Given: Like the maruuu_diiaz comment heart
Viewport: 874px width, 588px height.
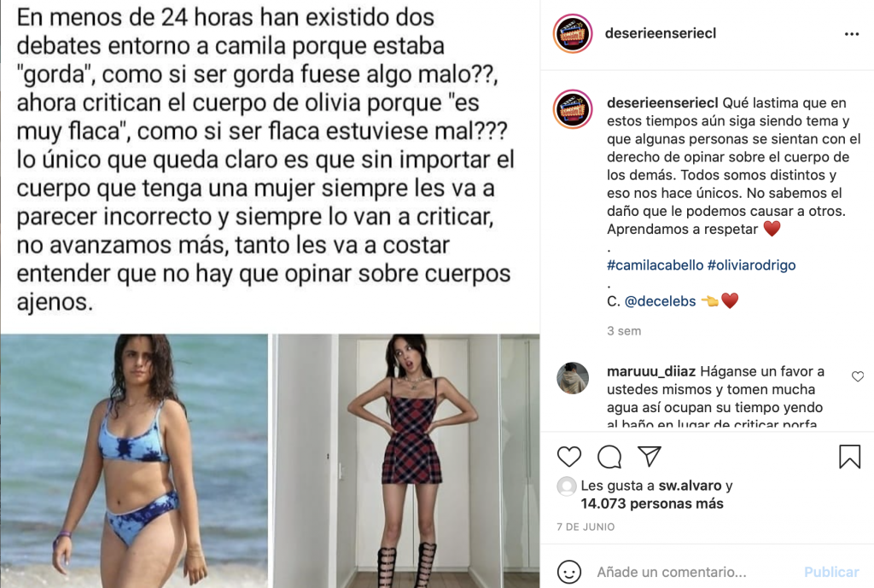Looking at the screenshot, I should (857, 376).
